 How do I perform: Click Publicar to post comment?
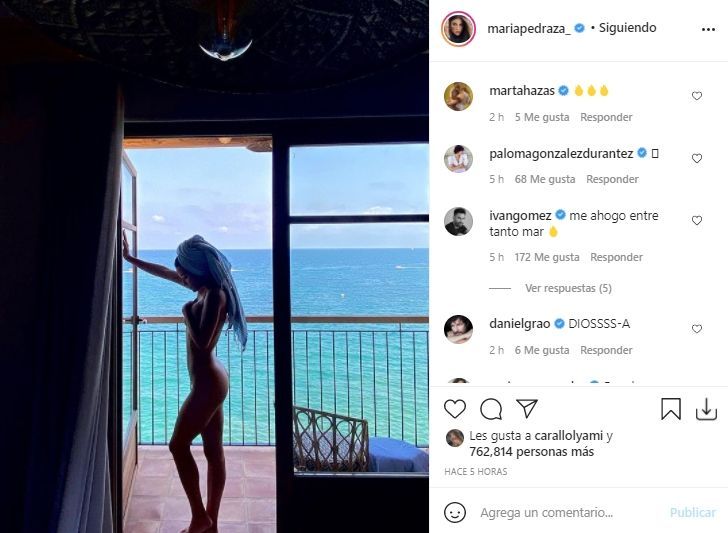pyautogui.click(x=692, y=513)
